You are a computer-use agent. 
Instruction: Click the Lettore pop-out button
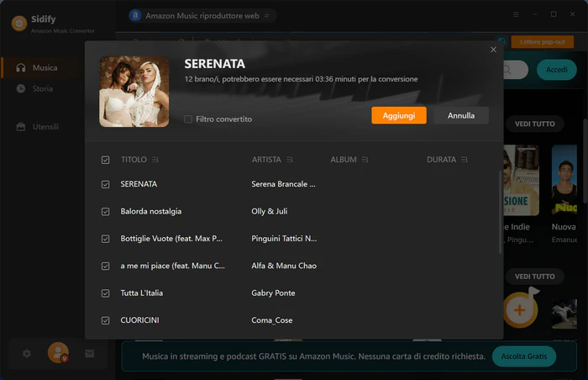click(543, 42)
